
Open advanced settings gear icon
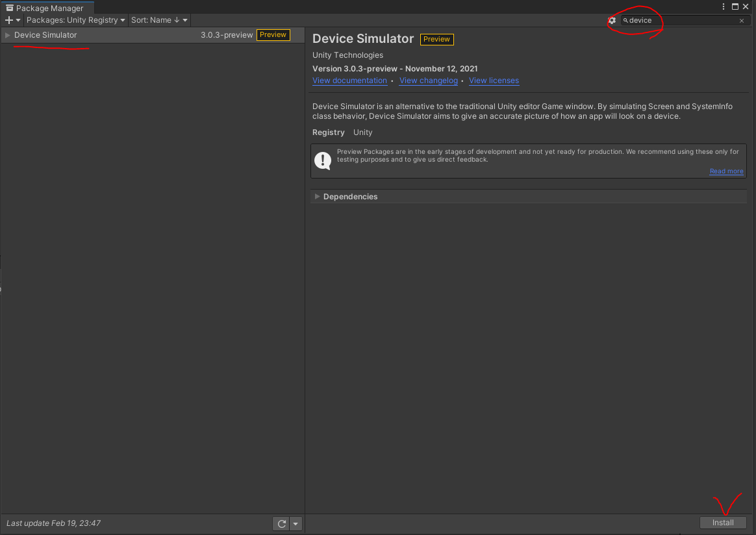[x=612, y=20]
